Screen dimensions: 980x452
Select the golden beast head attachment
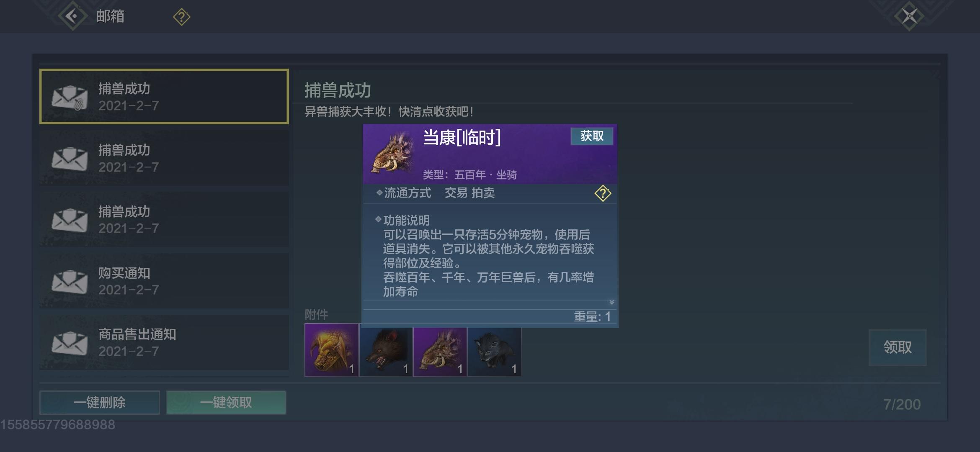[331, 350]
